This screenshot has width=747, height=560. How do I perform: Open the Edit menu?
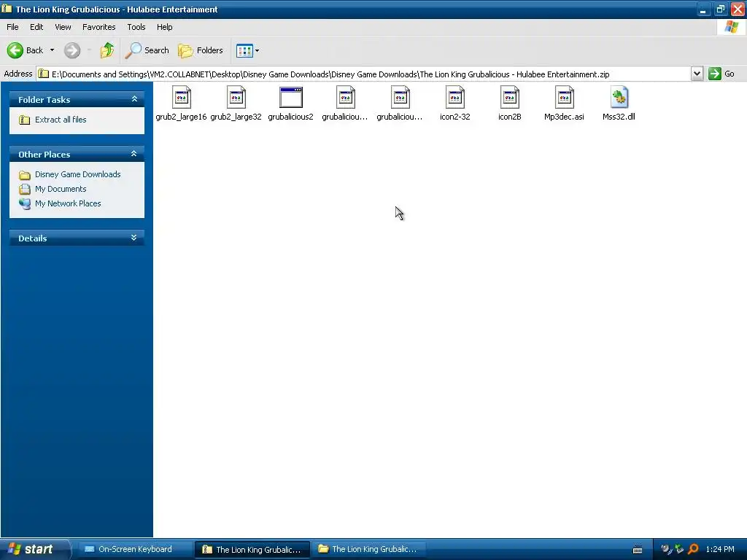tap(36, 27)
